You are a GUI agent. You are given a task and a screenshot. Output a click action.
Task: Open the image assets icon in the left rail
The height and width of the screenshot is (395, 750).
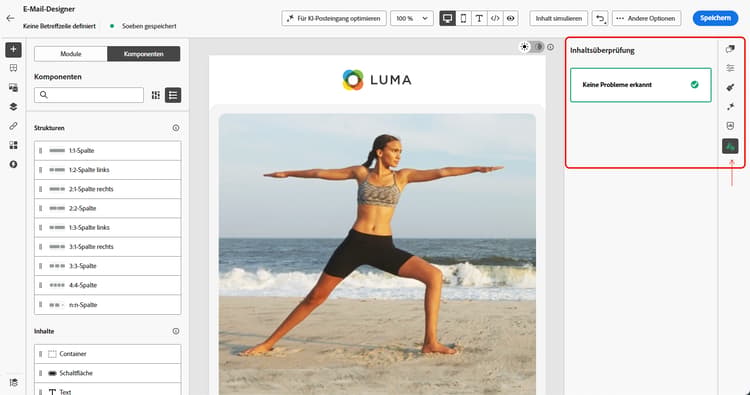click(x=13, y=88)
